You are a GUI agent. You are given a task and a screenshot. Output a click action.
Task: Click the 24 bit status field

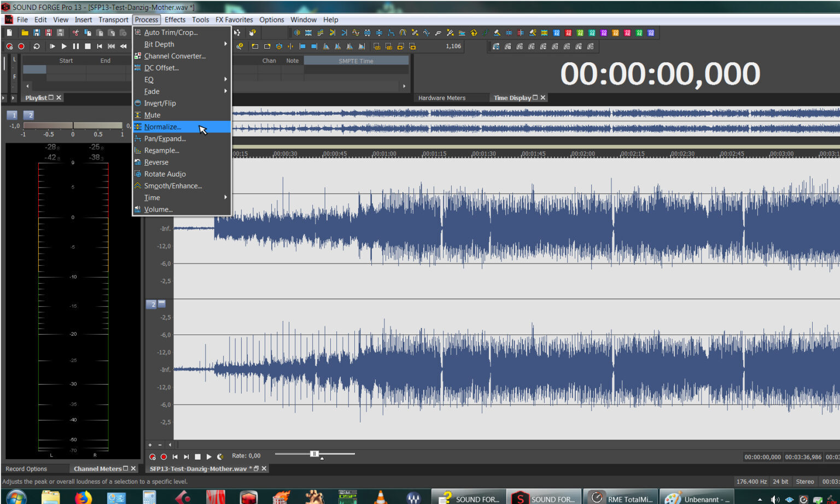click(780, 482)
